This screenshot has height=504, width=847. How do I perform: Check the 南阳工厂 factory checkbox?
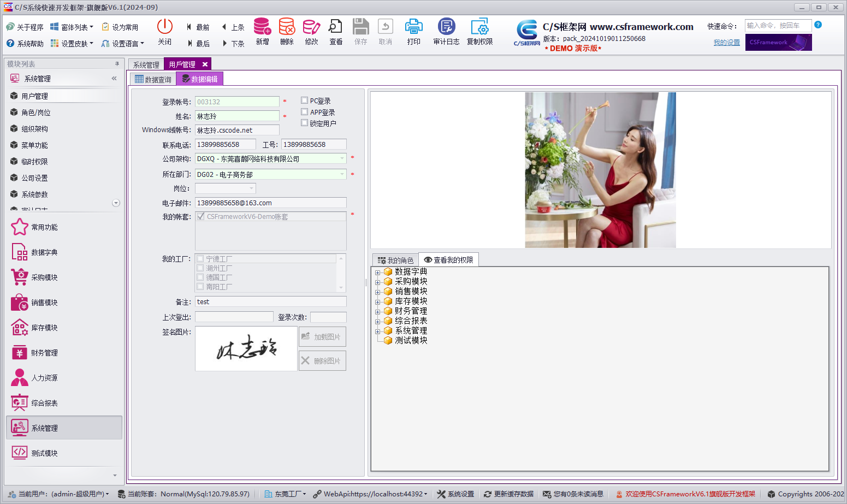point(200,287)
